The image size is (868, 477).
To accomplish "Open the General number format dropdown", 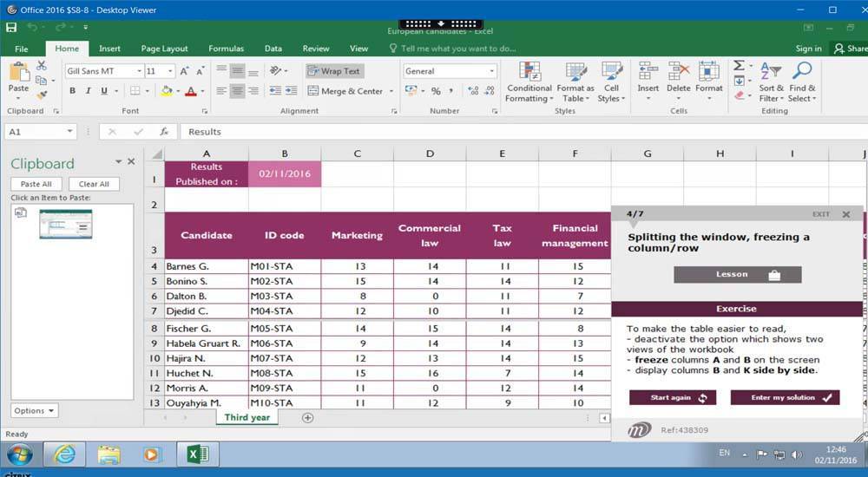I will tap(491, 71).
